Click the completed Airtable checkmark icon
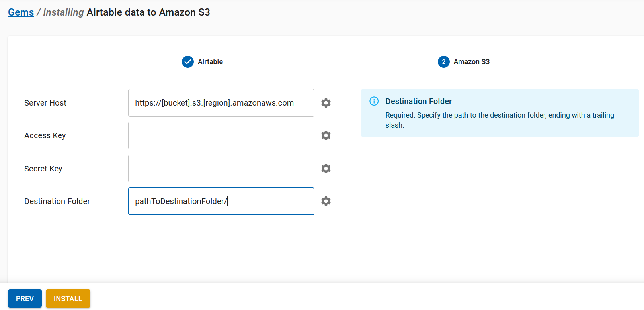 coord(188,62)
